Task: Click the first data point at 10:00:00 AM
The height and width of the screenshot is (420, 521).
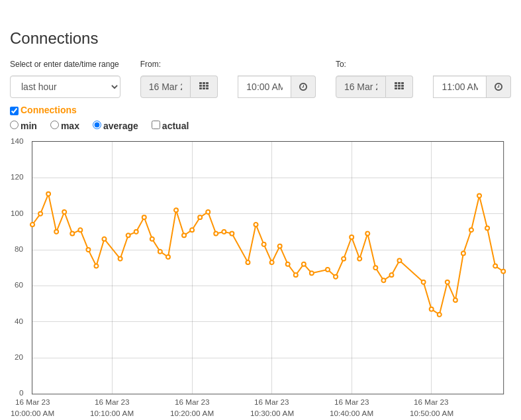Action: (x=32, y=225)
